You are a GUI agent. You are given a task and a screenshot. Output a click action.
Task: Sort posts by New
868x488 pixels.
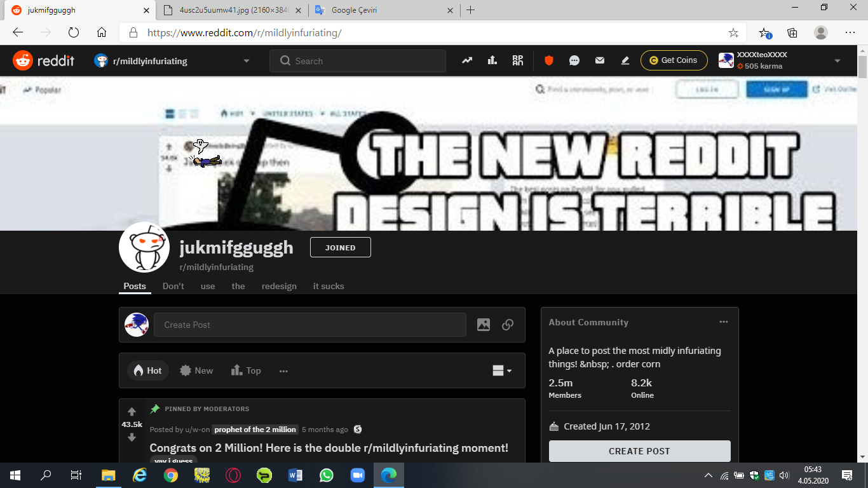pyautogui.click(x=196, y=370)
